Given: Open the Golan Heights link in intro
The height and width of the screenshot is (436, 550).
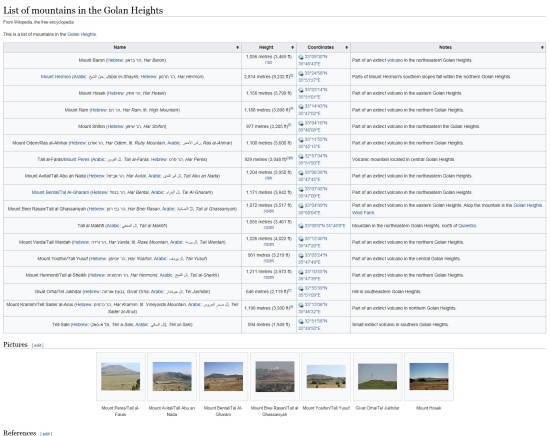Looking at the screenshot, I should pos(81,34).
